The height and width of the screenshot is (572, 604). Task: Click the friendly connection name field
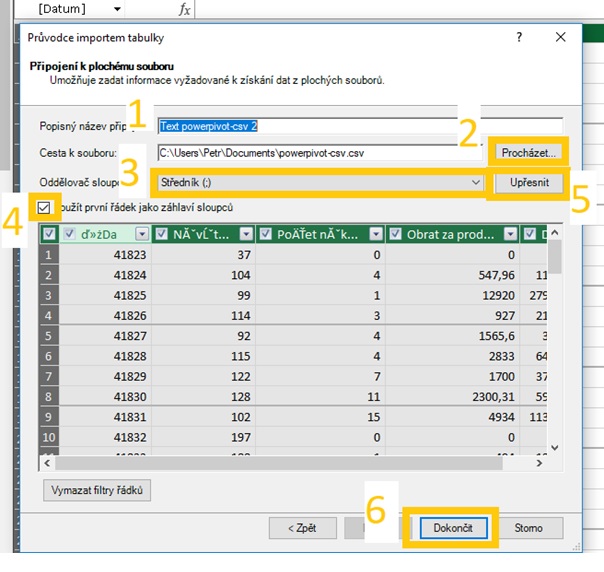360,126
